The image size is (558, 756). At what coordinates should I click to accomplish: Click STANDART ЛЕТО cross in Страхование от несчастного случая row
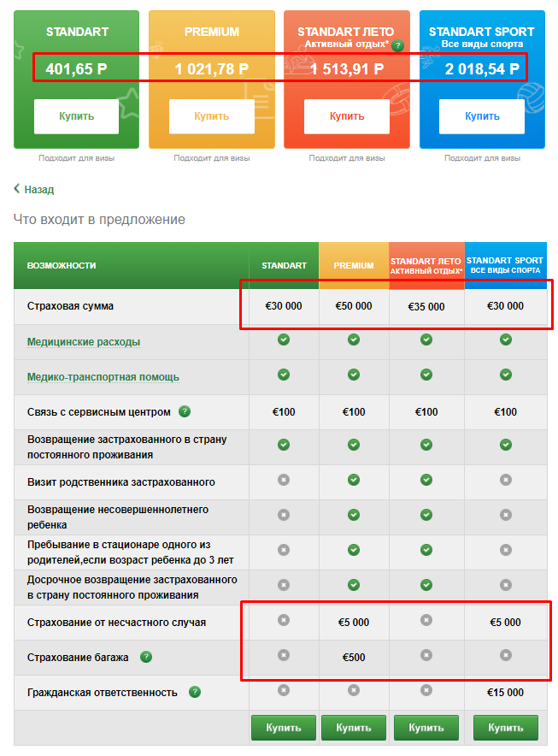click(x=426, y=620)
